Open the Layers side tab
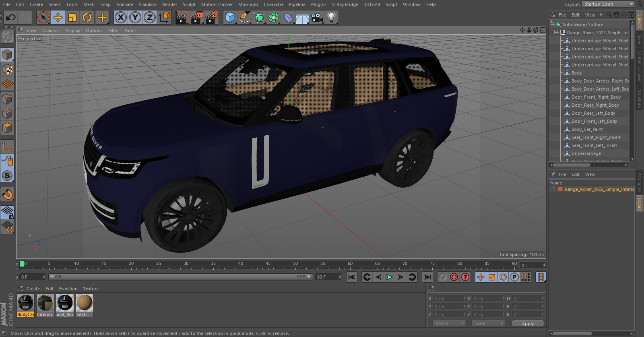This screenshot has width=644, height=337. click(639, 204)
